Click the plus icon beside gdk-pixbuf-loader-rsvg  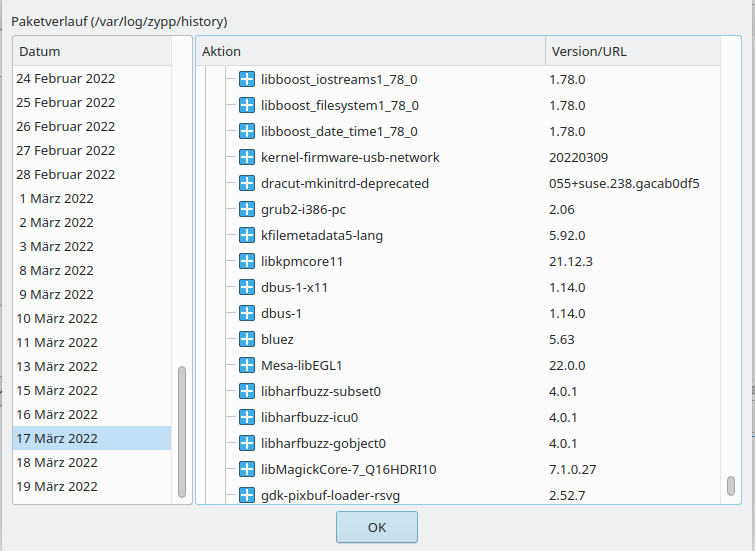click(247, 495)
